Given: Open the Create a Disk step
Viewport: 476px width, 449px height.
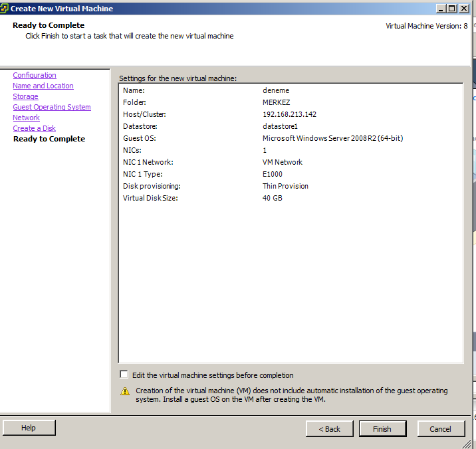Looking at the screenshot, I should (x=34, y=129).
